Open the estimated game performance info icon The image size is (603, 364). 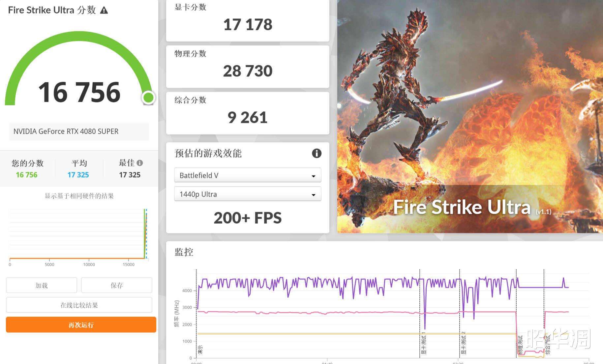point(317,154)
